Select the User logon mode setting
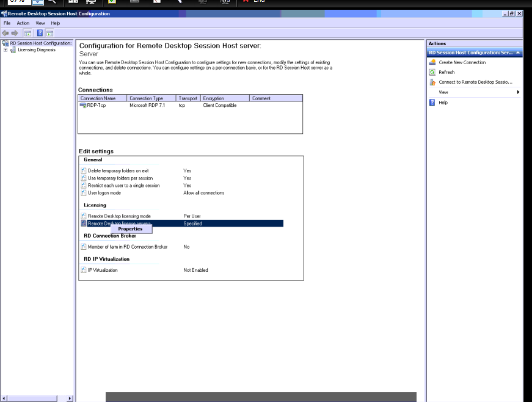The image size is (532, 402). (104, 193)
